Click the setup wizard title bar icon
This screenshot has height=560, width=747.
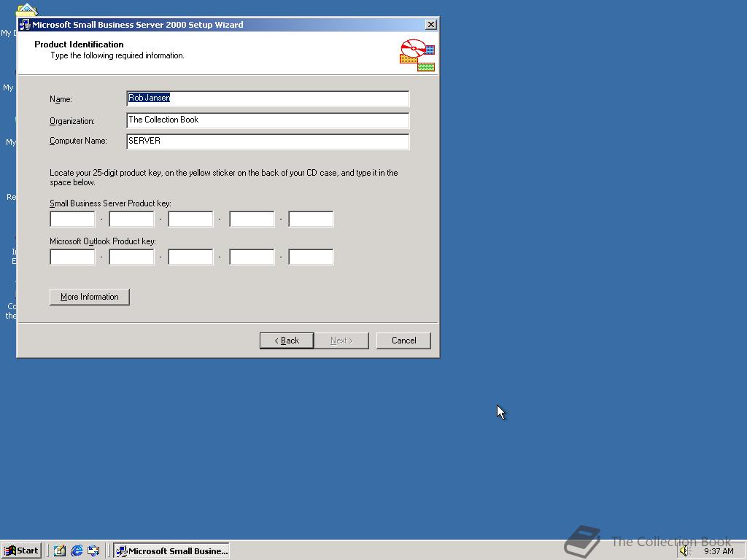(25, 25)
